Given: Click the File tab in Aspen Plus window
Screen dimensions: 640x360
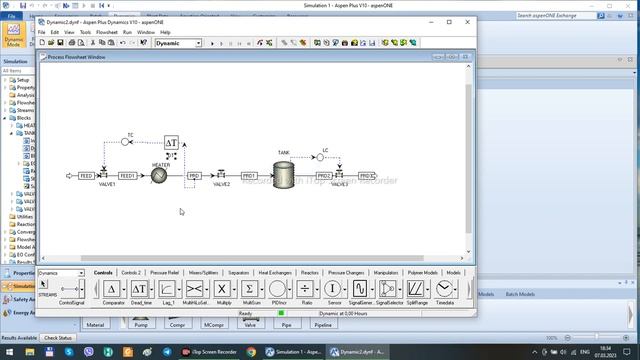Looking at the screenshot, I should click(x=11, y=16).
